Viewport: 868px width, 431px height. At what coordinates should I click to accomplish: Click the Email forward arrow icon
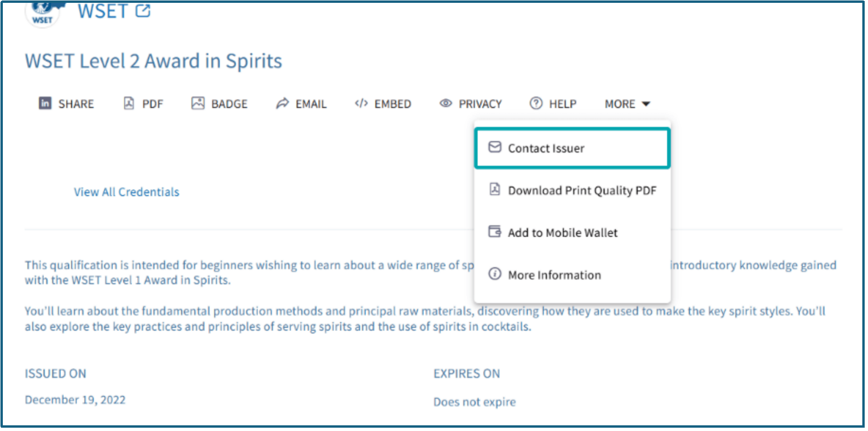pyautogui.click(x=282, y=103)
